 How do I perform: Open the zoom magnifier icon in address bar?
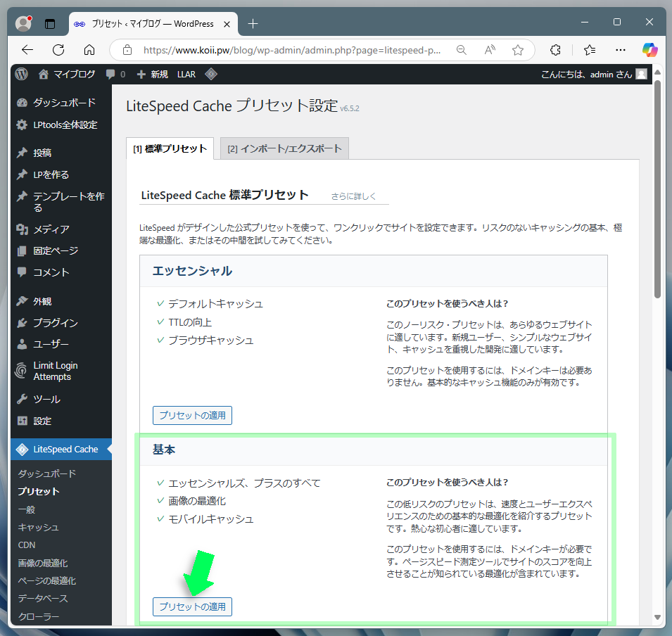[x=461, y=50]
